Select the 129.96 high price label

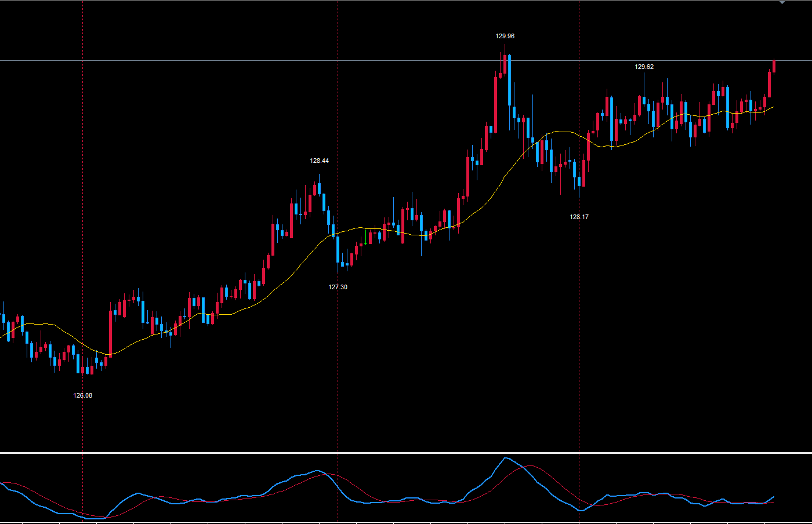[505, 36]
